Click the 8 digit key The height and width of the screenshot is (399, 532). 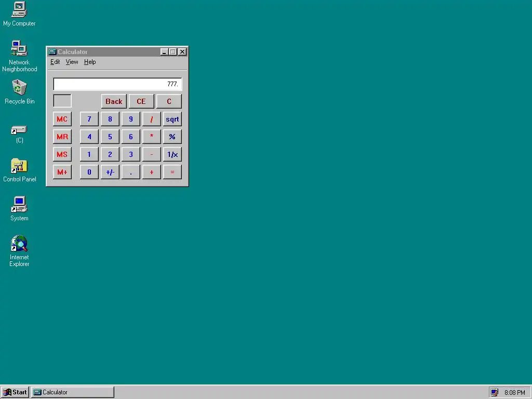pyautogui.click(x=110, y=119)
